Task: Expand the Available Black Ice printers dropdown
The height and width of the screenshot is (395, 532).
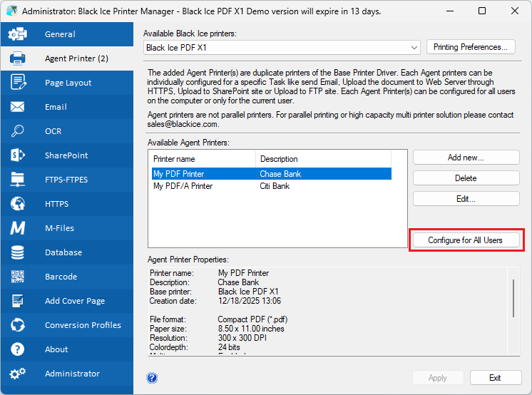Action: tap(414, 48)
